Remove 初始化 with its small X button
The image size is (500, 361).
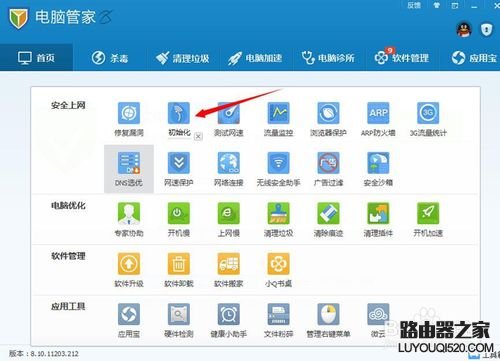pos(198,136)
